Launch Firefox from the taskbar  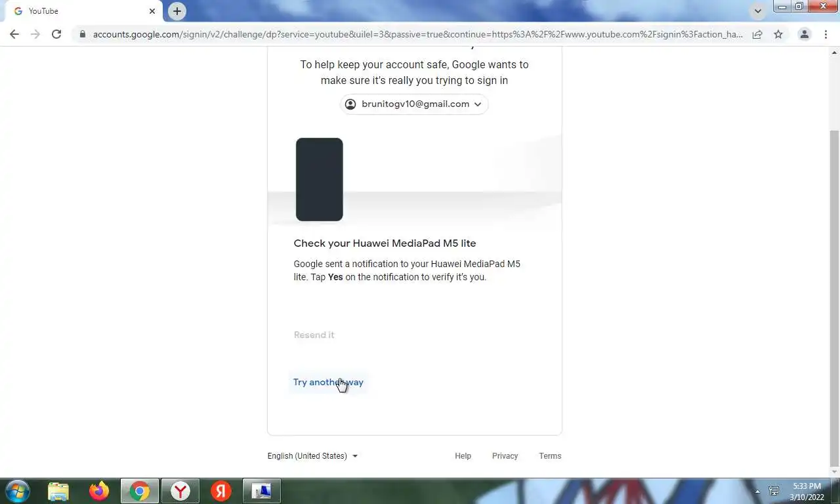[99, 491]
